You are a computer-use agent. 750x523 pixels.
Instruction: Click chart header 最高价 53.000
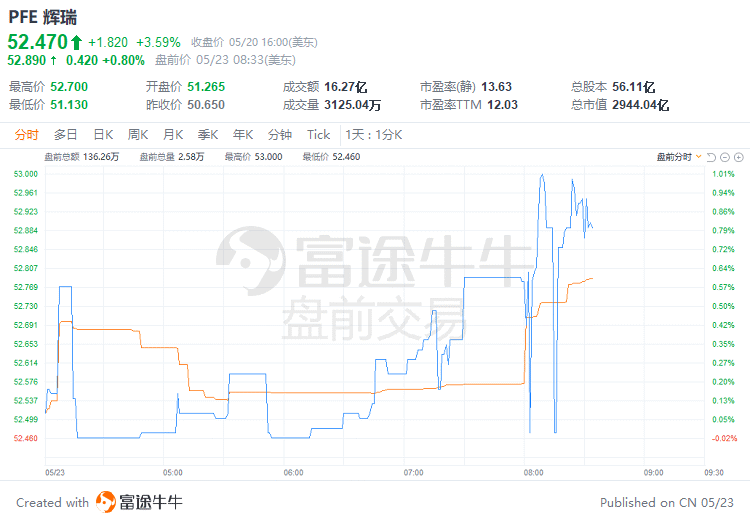(254, 157)
